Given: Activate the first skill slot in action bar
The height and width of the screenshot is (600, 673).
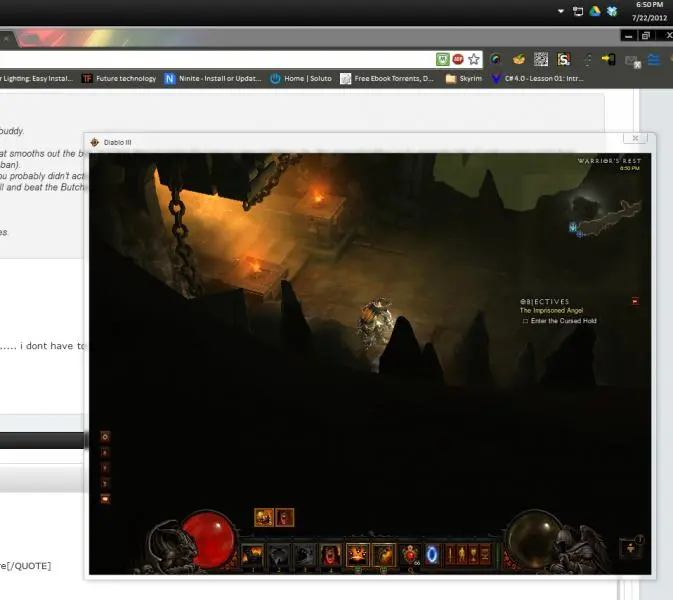Looking at the screenshot, I should [x=252, y=554].
